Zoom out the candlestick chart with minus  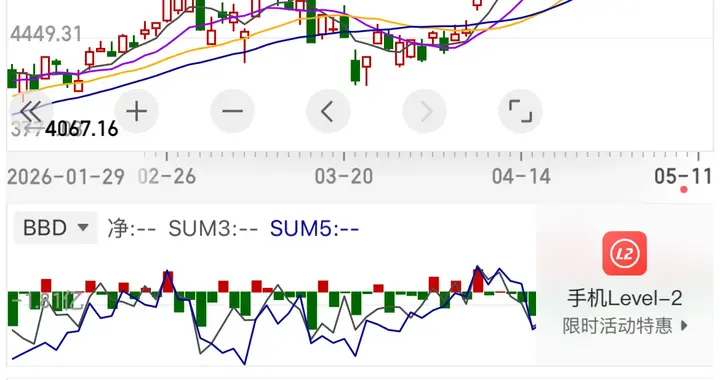point(232,112)
